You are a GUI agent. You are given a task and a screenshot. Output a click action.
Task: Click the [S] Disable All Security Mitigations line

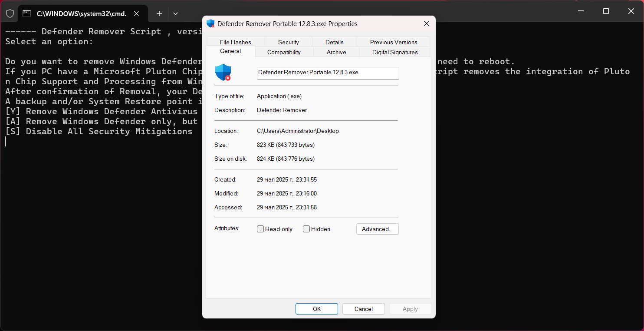(99, 131)
